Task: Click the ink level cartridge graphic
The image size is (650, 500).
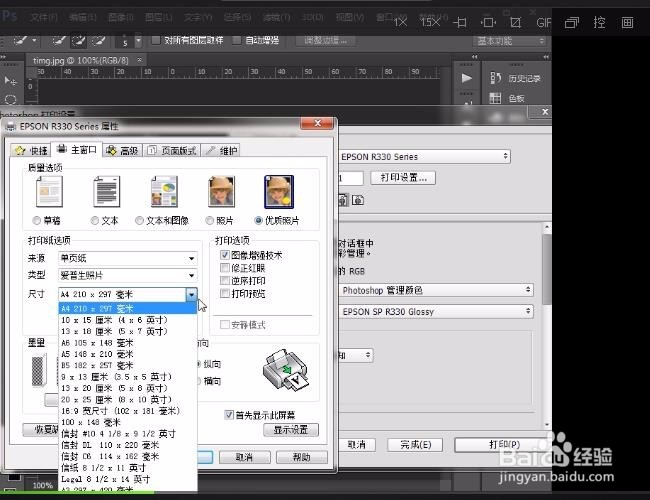Action: pos(39,370)
